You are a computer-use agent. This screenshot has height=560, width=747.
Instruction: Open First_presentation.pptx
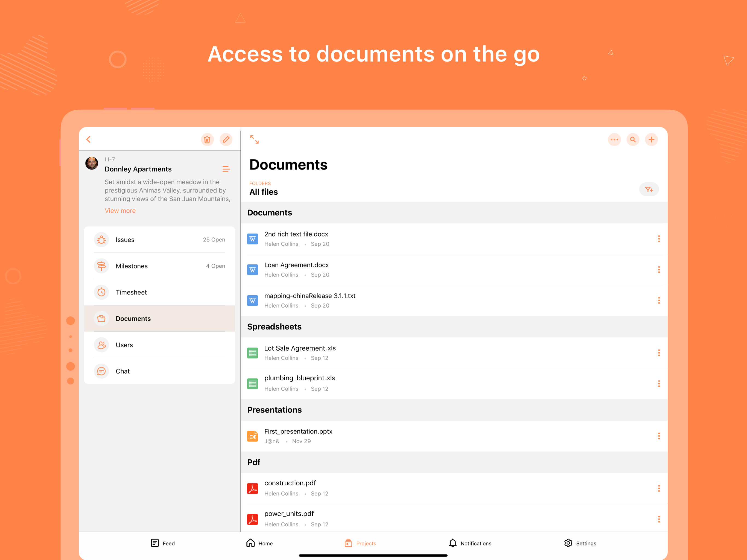coord(454,436)
